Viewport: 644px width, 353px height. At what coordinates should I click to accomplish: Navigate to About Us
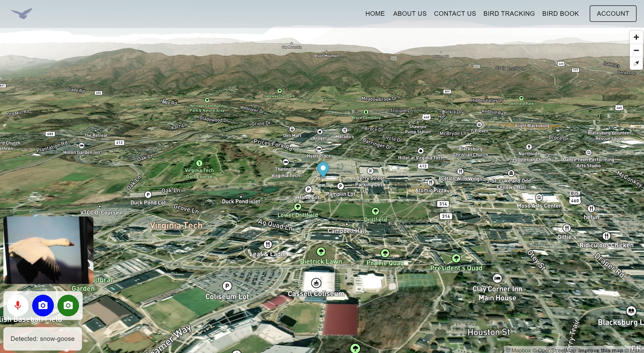coord(410,13)
